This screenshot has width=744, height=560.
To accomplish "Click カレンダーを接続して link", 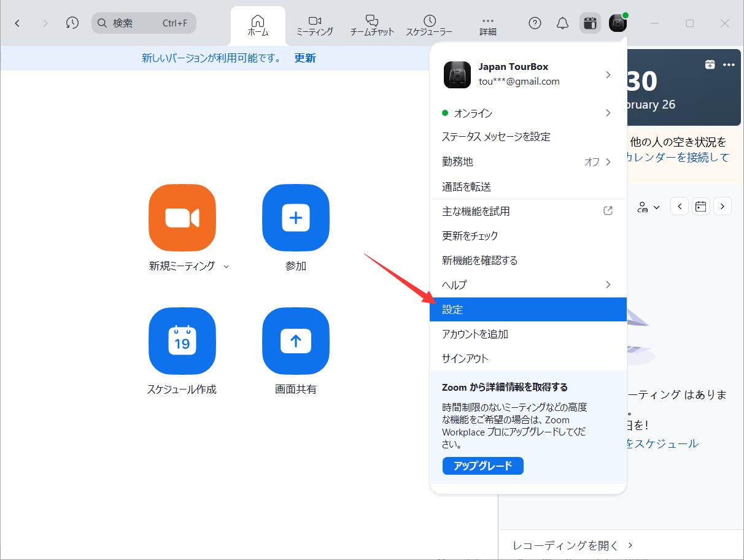I will point(678,157).
